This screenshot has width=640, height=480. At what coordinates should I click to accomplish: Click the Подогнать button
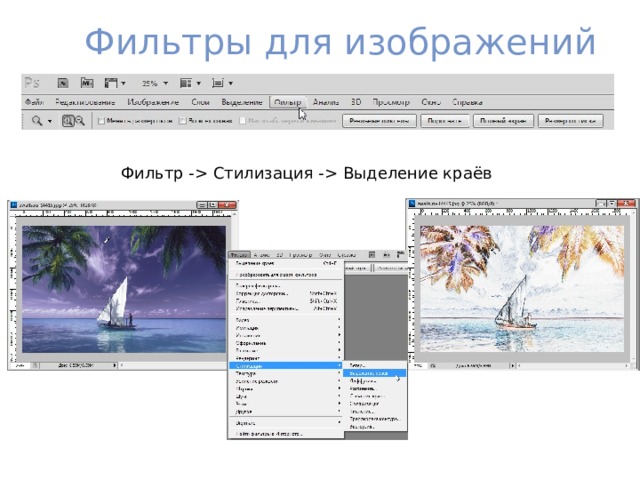[444, 121]
